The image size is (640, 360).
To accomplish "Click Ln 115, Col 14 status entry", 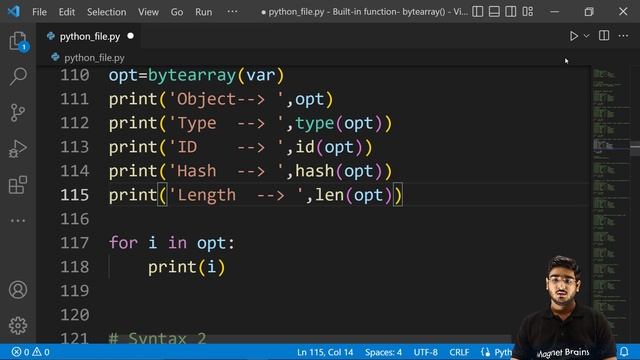I will (325, 352).
